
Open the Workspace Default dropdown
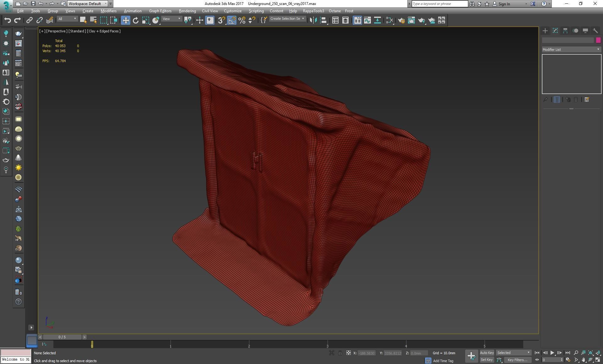(88, 4)
